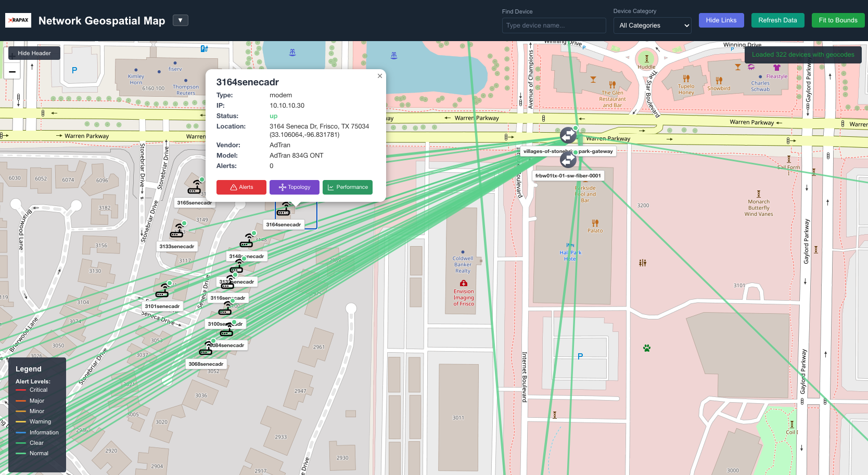Click the 3084senecadr label
This screenshot has width=868, height=475.
(227, 345)
